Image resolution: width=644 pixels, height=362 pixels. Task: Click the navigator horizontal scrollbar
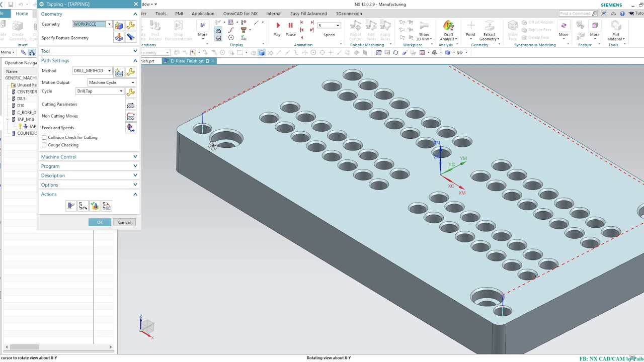point(24,347)
